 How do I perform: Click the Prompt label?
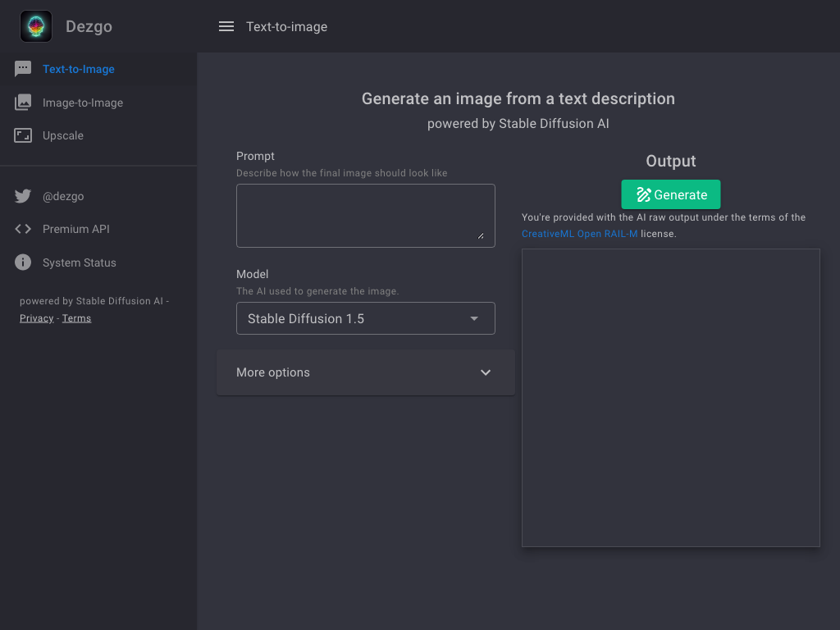(256, 156)
